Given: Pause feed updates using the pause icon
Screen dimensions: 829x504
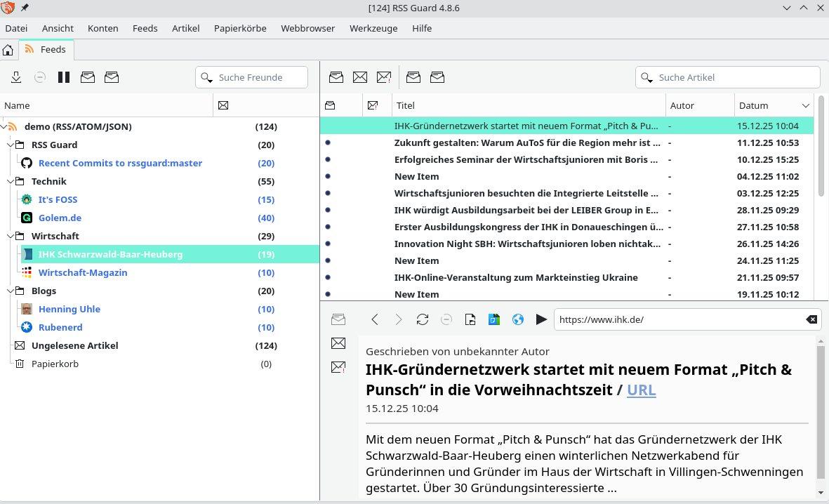Looking at the screenshot, I should (64, 77).
